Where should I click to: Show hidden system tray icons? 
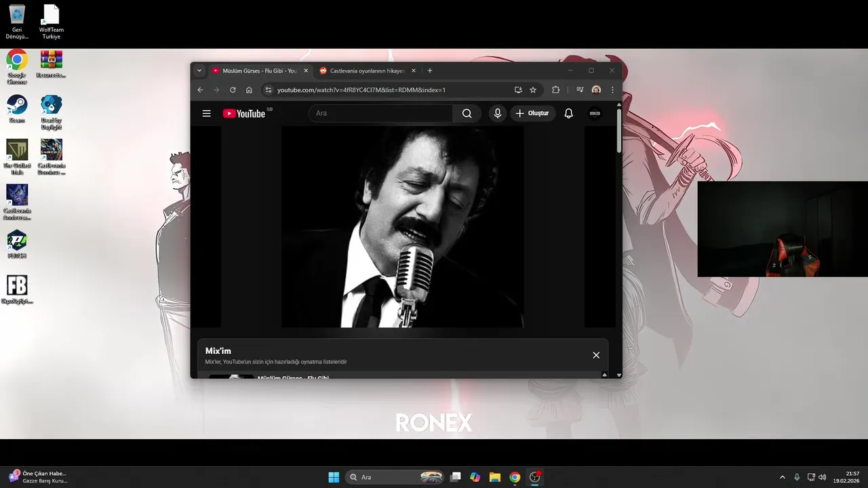point(782,477)
